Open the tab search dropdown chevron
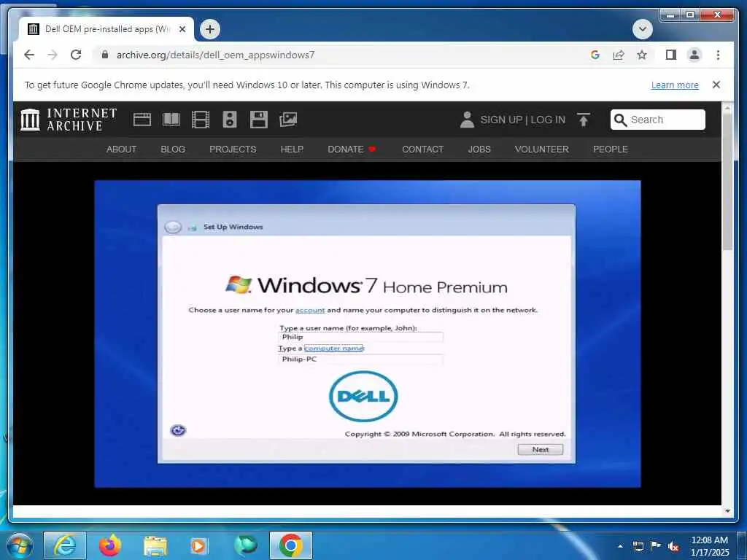 (642, 29)
